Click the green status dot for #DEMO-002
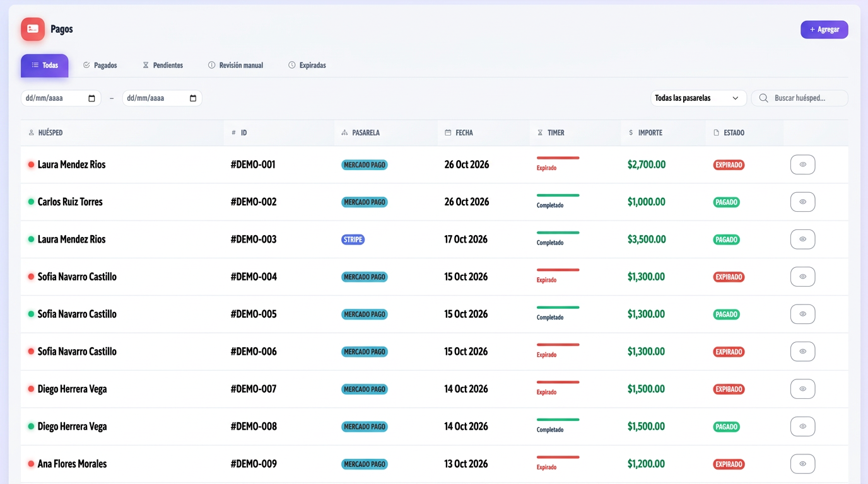This screenshot has width=868, height=484. click(31, 202)
